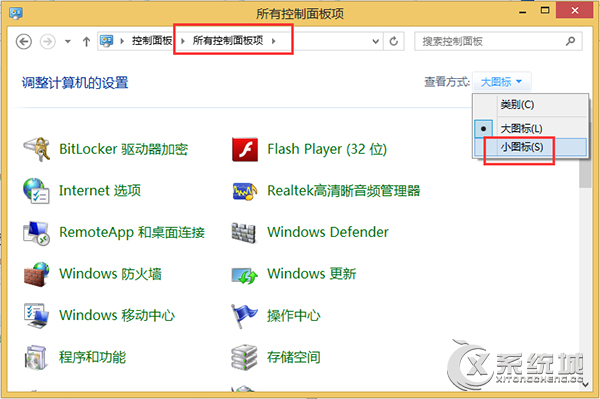
Task: Click the window title bar control panel icon
Action: coord(16,13)
